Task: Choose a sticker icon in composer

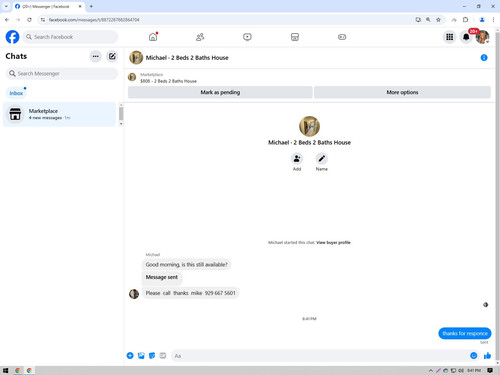Action: tap(152, 356)
